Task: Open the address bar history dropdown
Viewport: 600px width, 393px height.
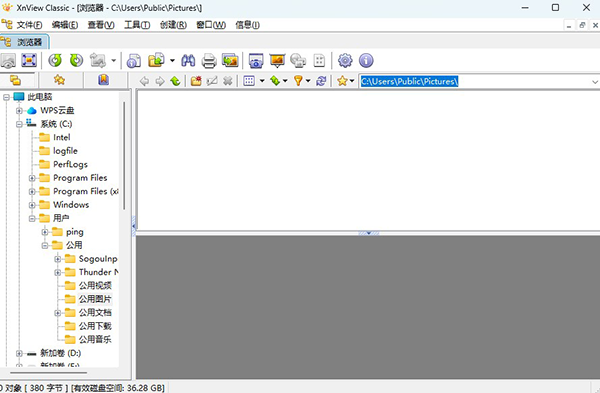Action: tap(595, 82)
